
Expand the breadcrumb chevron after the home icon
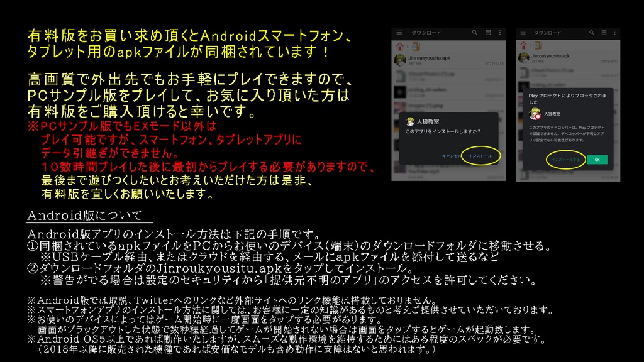point(408,47)
